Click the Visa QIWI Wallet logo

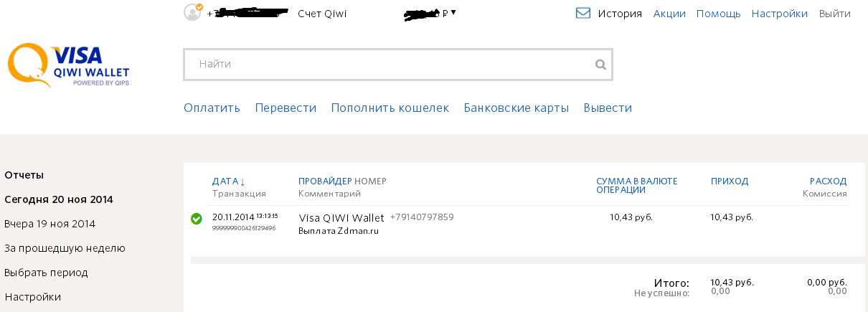pos(69,65)
